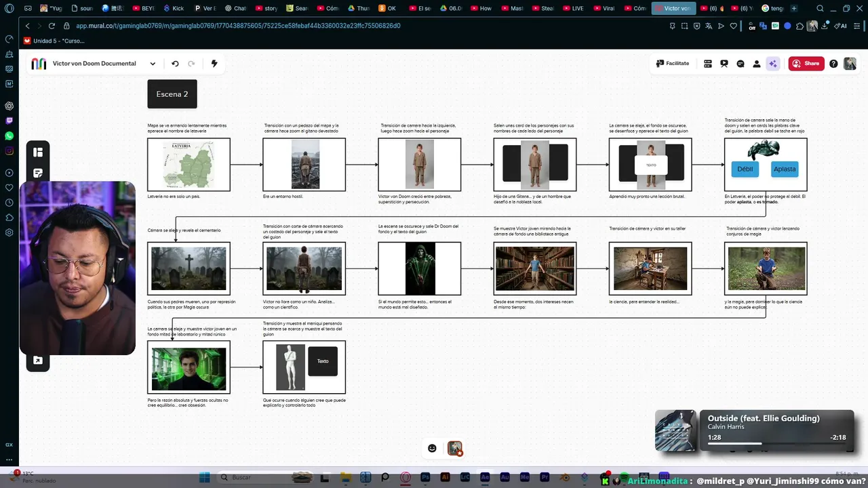This screenshot has width=868, height=488.
Task: Select the white TEXTO card over boy
Action: pyautogui.click(x=651, y=165)
